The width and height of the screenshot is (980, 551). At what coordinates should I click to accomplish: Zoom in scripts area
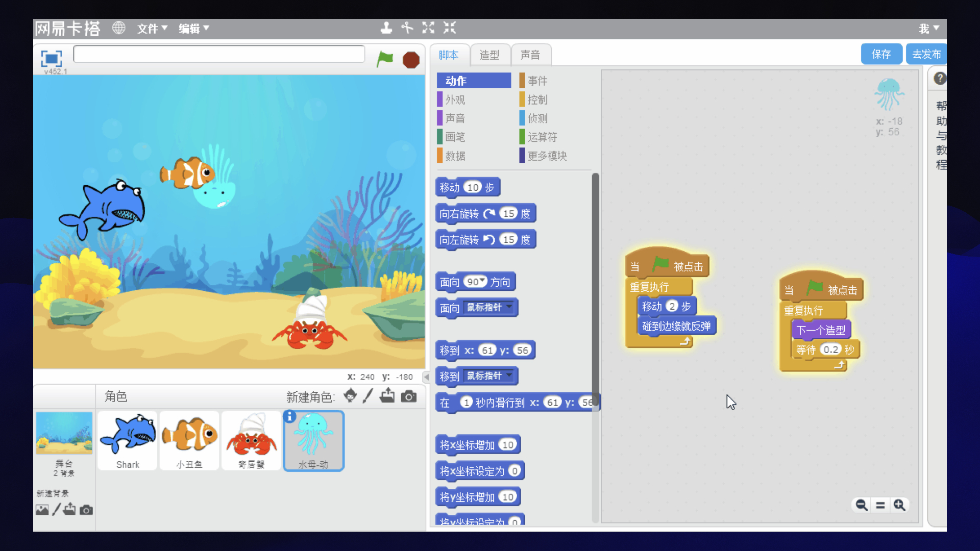[899, 505]
